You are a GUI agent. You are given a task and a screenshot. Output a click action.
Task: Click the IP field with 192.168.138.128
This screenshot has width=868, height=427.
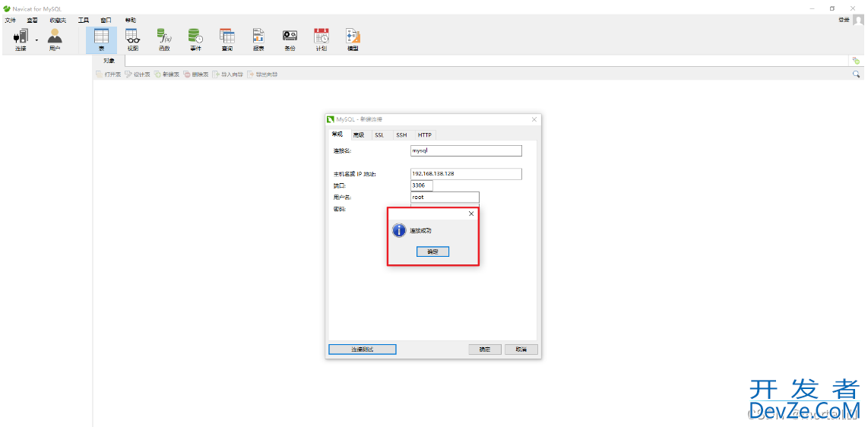466,174
